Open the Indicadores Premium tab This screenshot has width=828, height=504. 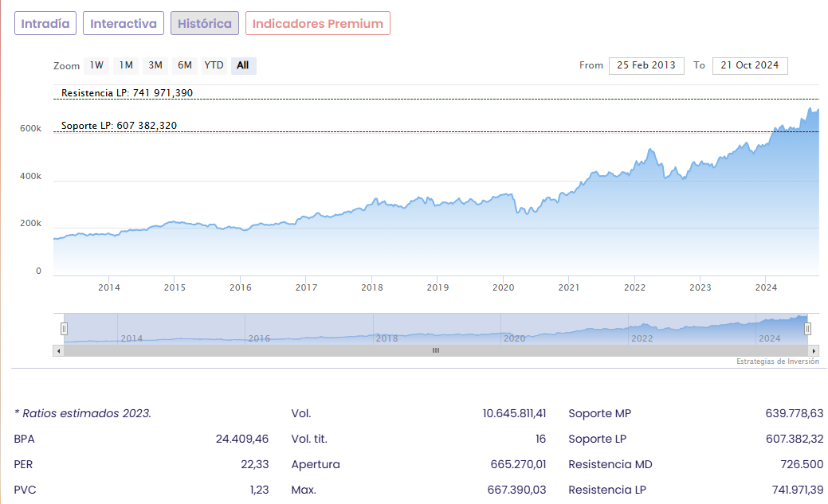(318, 24)
